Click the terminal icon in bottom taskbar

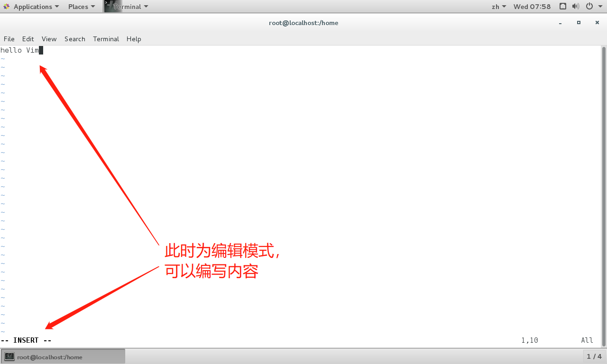pyautogui.click(x=9, y=356)
